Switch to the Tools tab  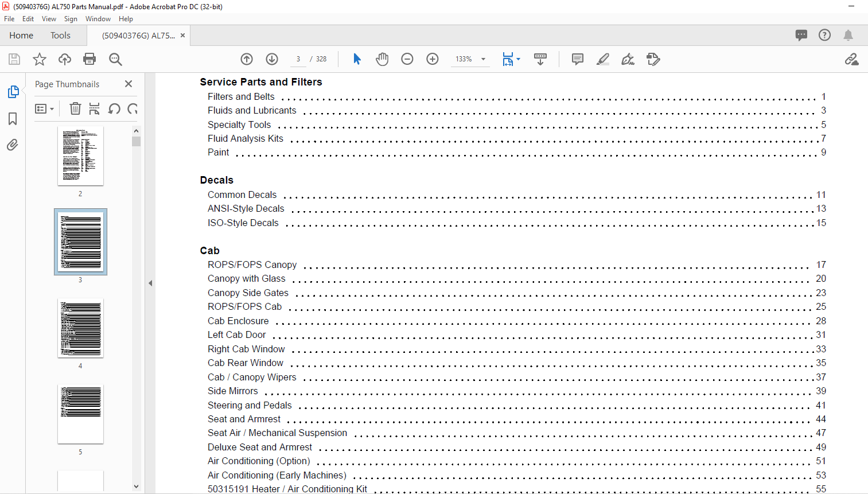pos(60,36)
